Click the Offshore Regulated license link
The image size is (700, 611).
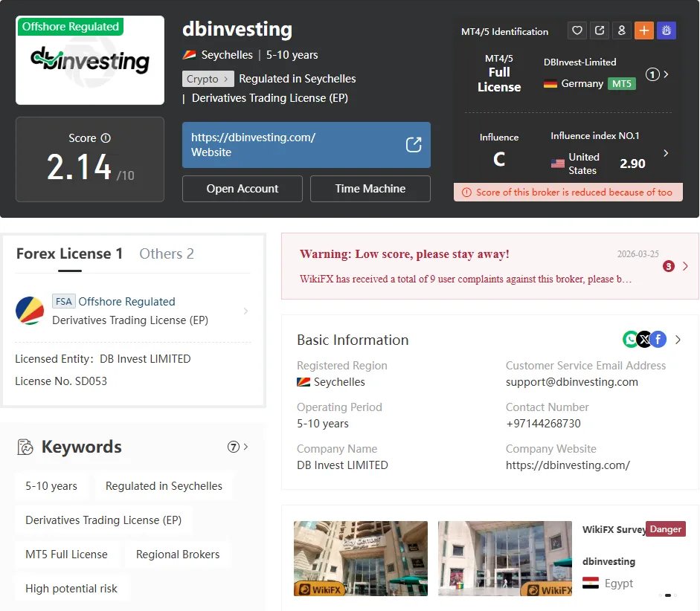126,302
